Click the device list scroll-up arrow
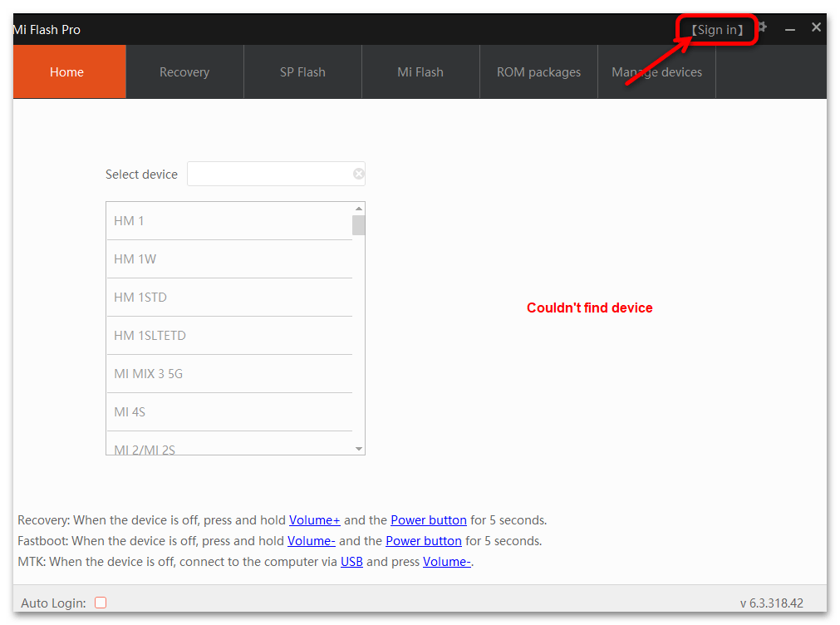 pos(358,209)
